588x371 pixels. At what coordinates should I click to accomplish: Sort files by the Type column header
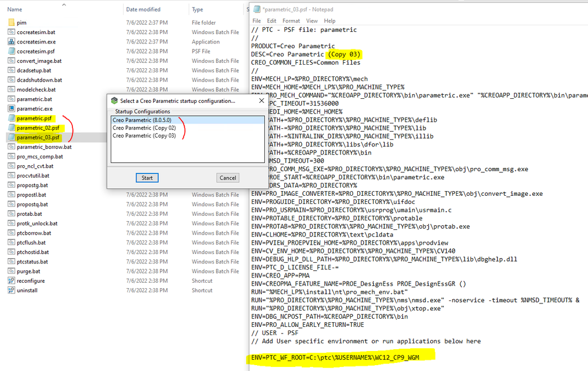197,9
